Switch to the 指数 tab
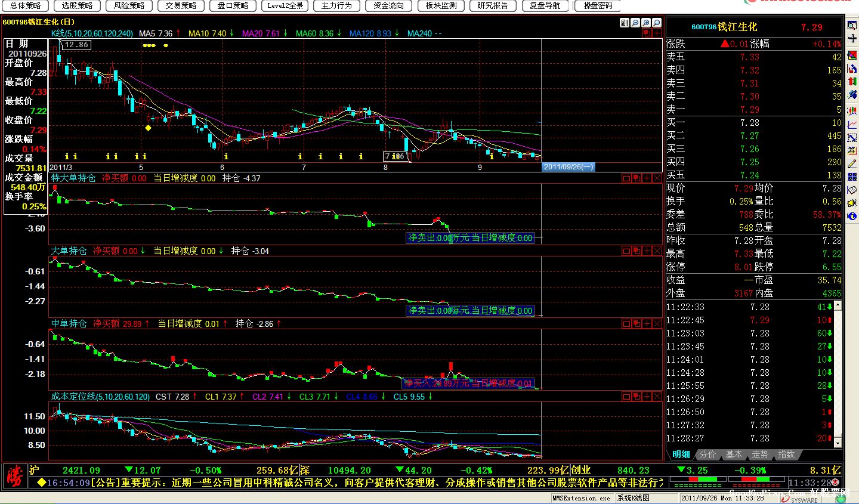 (786, 454)
